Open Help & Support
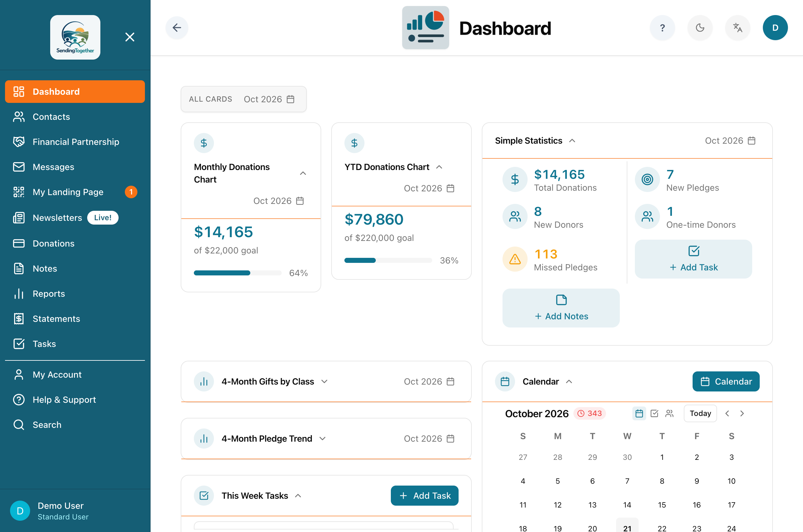The height and width of the screenshot is (532, 803). click(75, 400)
